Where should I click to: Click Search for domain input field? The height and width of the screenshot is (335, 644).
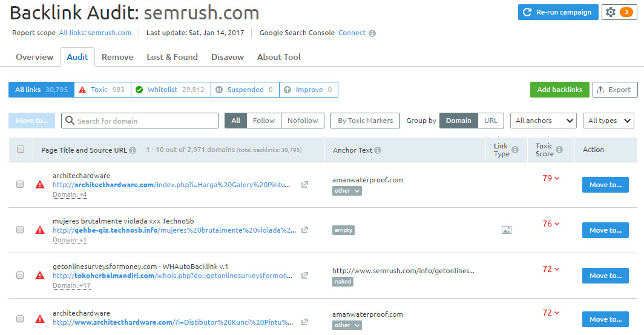coord(140,121)
